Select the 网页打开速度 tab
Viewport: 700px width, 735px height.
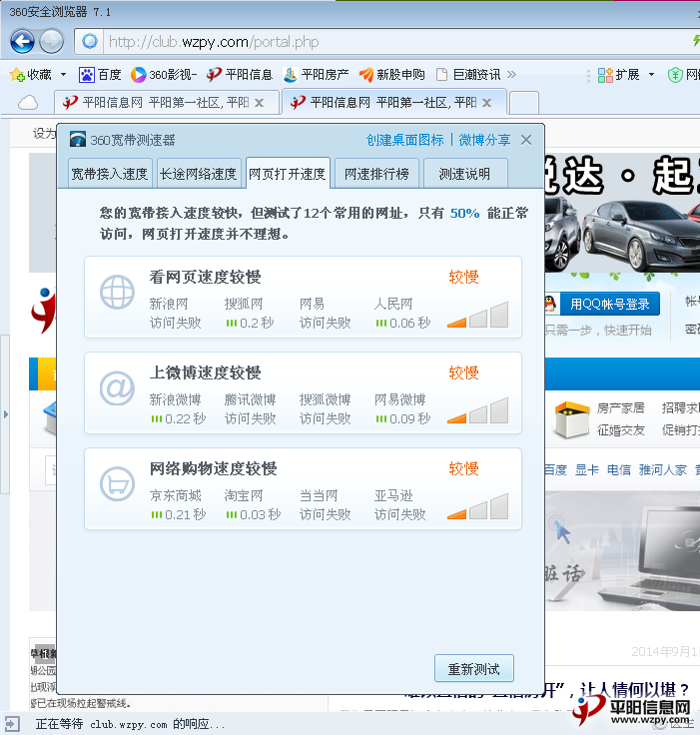click(x=288, y=174)
